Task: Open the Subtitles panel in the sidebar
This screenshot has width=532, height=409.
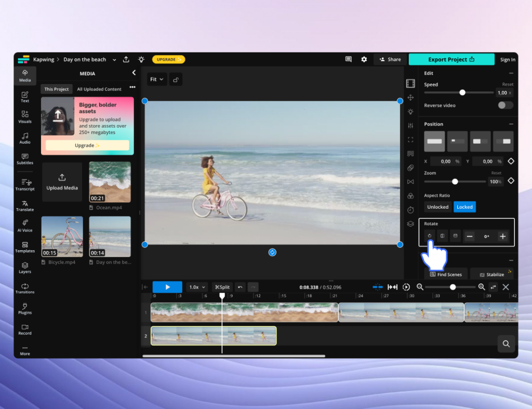Action: pyautogui.click(x=25, y=158)
